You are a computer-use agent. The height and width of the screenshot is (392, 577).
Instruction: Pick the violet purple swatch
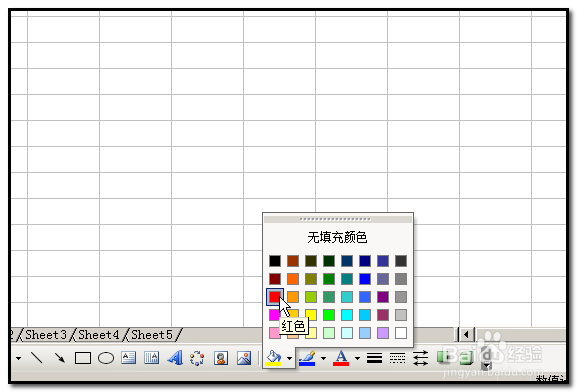pyautogui.click(x=383, y=297)
